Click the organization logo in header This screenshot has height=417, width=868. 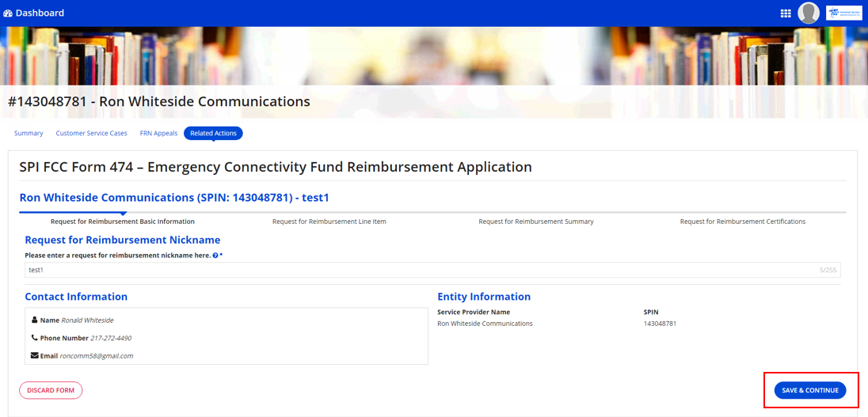(x=843, y=13)
